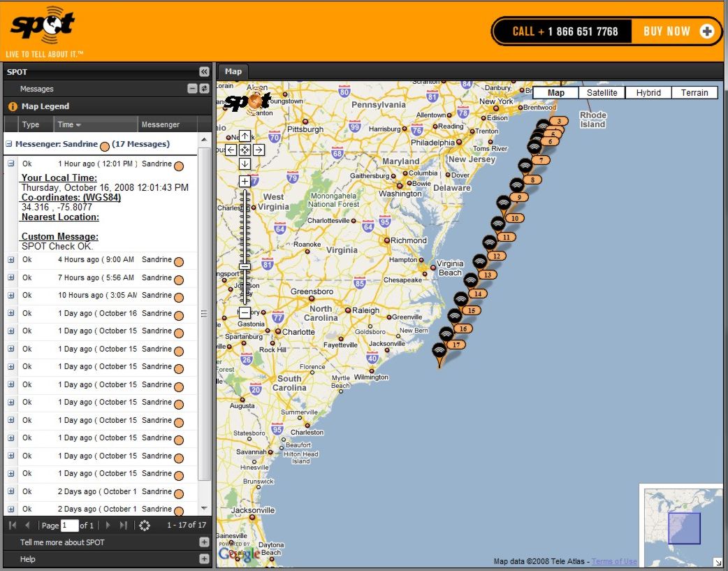Click the zoom level slider handle
Screen dimensions: 728x571
245,267
